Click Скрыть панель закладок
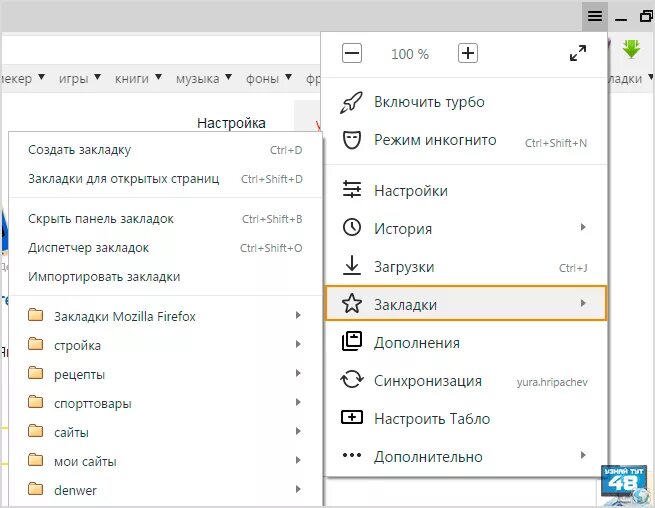Screen dimensions: 655x508 (x=165, y=219)
